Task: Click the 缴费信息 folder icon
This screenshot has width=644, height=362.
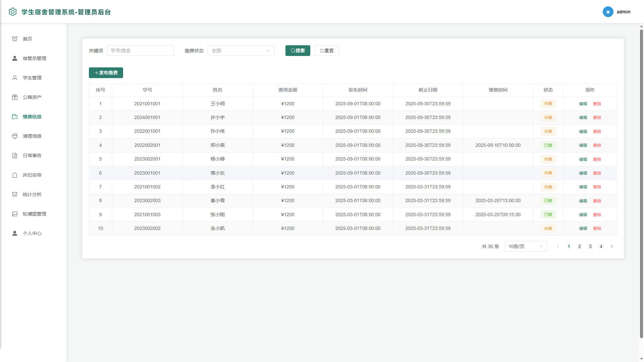Action: [x=15, y=117]
